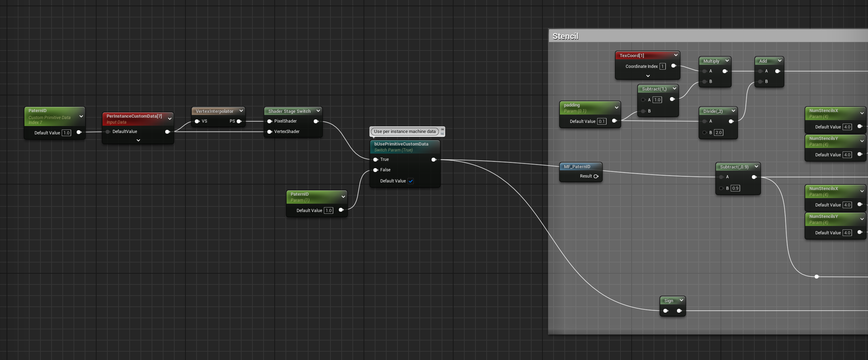Collapse the VertexInterpolator node chevron
Image resolution: width=868 pixels, height=360 pixels.
(241, 111)
